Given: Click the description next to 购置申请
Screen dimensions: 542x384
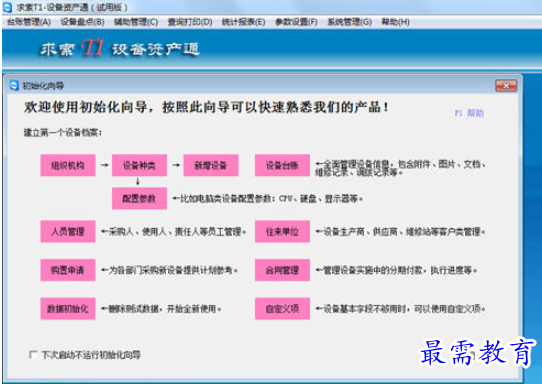Looking at the screenshot, I should pos(169,270).
